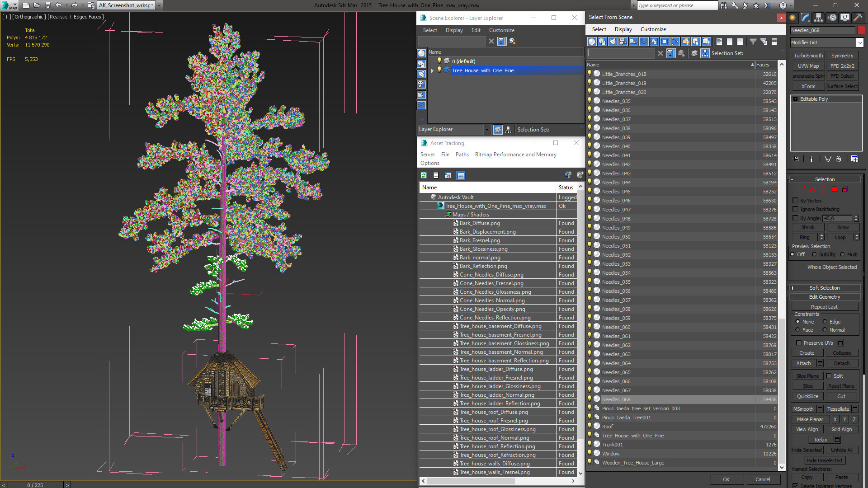Toggle Display Bone Objects filter icon

pyautogui.click(x=675, y=42)
